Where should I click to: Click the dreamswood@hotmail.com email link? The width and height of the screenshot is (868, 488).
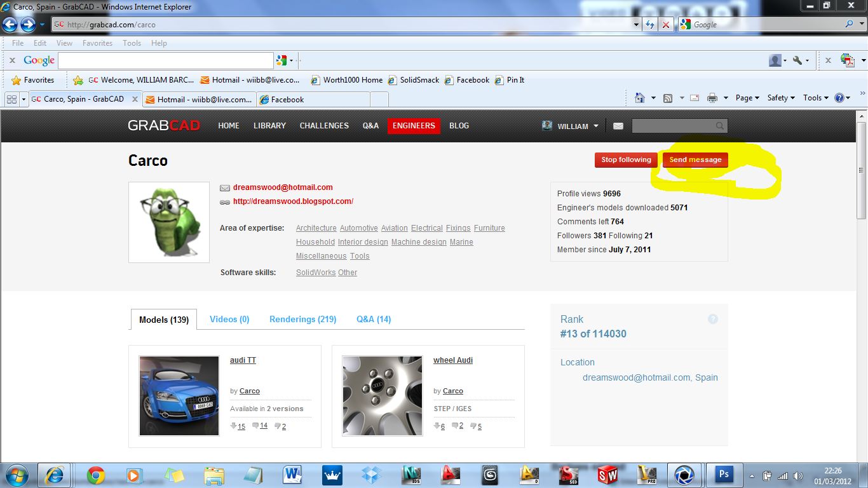(283, 187)
